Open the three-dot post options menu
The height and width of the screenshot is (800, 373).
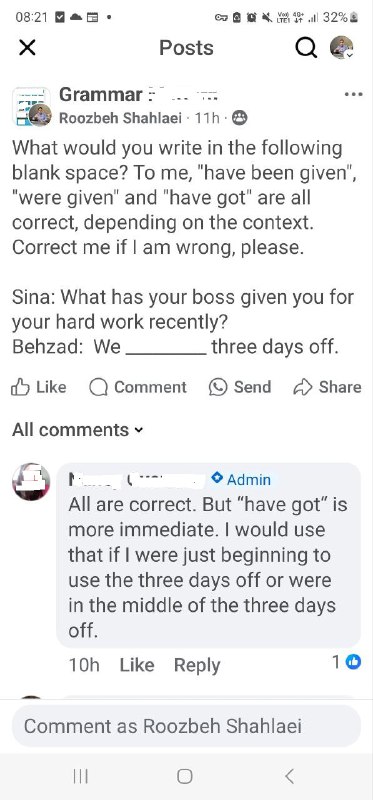point(354,94)
